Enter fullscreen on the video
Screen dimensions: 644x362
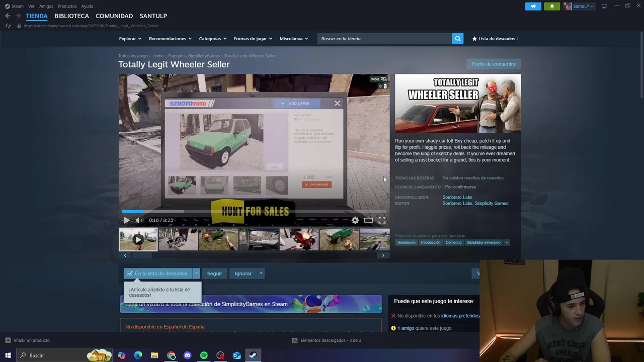(x=382, y=220)
